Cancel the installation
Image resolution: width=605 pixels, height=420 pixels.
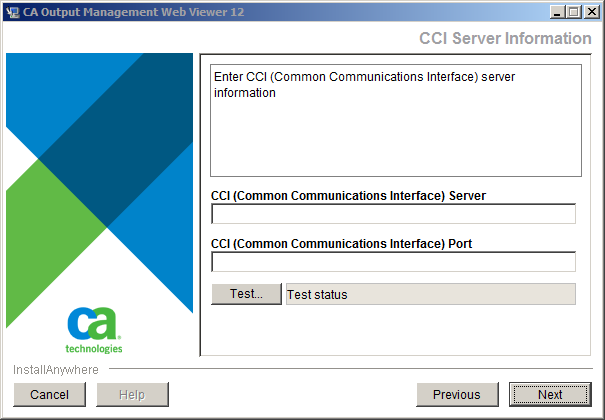tap(49, 395)
